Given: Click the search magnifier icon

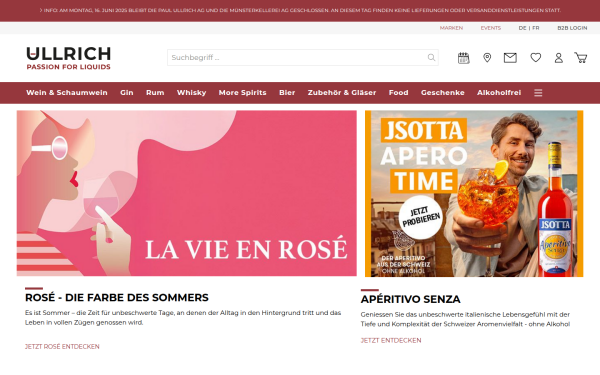Looking at the screenshot, I should coord(431,57).
